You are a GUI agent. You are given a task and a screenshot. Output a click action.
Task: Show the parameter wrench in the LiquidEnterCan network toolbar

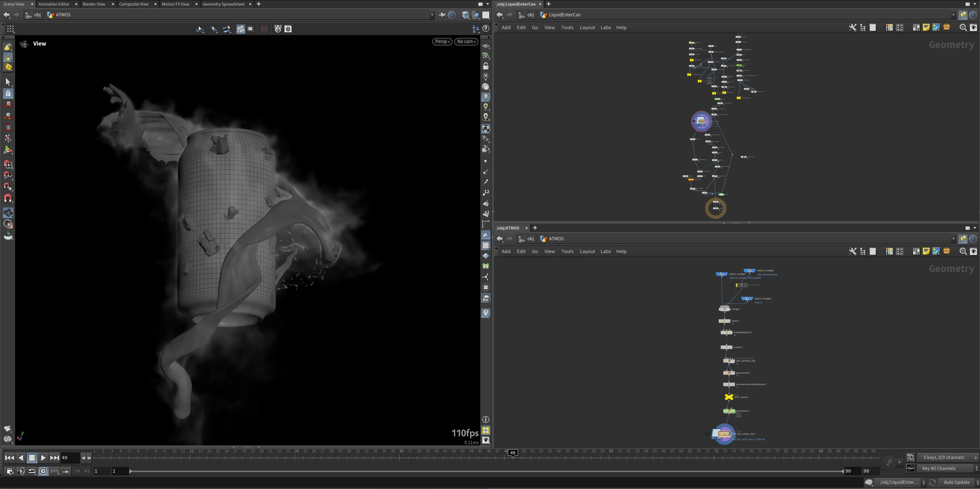[x=852, y=27]
